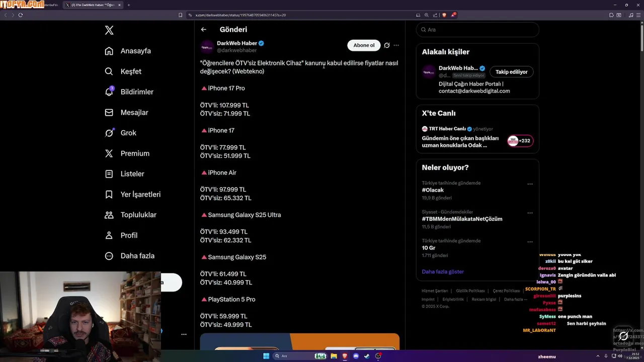Toggle Takip ediliyor follow button
The image size is (644, 362).
[x=511, y=72]
